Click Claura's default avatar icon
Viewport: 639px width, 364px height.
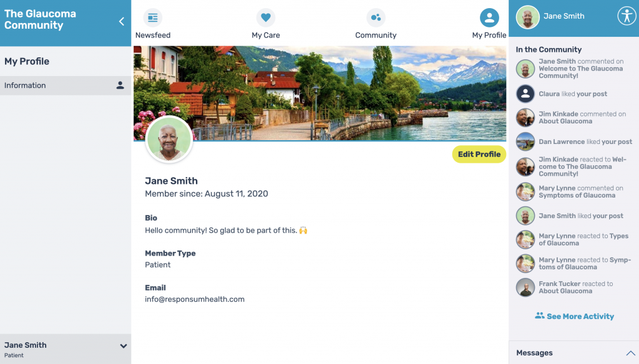click(x=525, y=93)
